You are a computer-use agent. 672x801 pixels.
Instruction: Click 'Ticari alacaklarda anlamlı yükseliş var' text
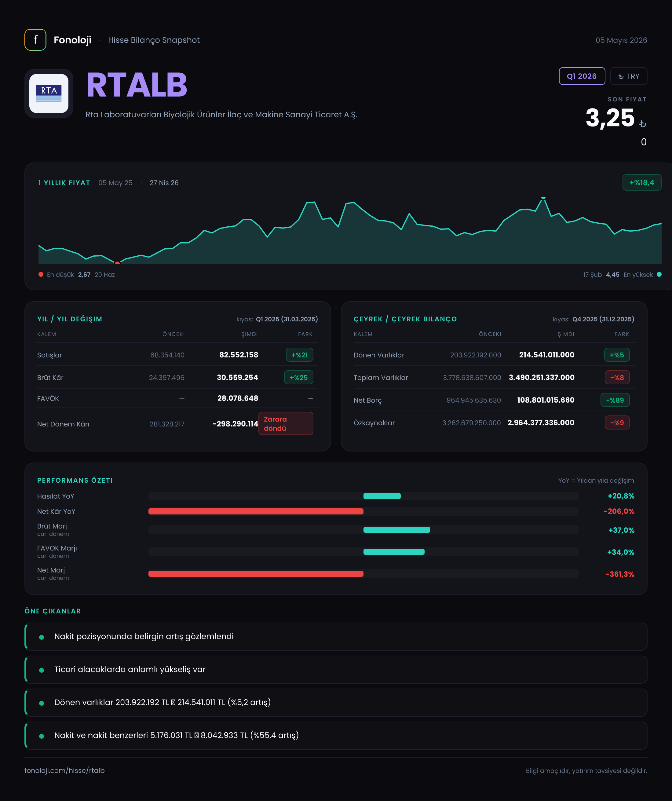130,669
